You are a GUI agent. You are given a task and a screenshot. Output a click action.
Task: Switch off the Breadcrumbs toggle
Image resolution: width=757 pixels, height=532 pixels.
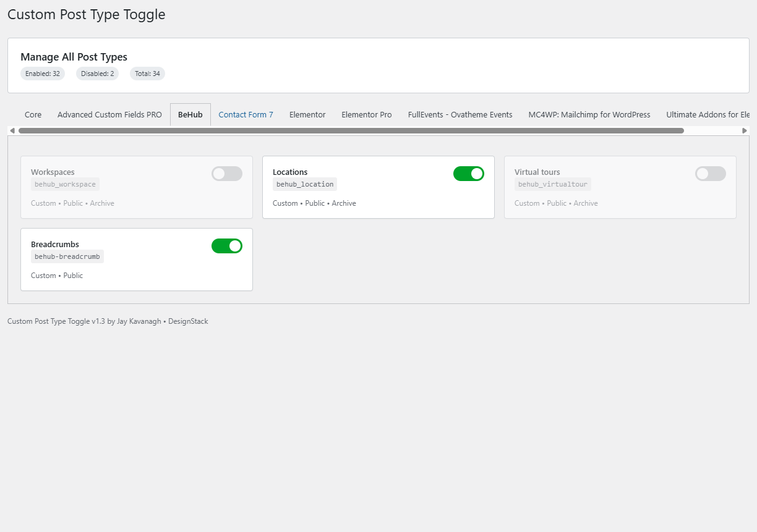click(227, 246)
